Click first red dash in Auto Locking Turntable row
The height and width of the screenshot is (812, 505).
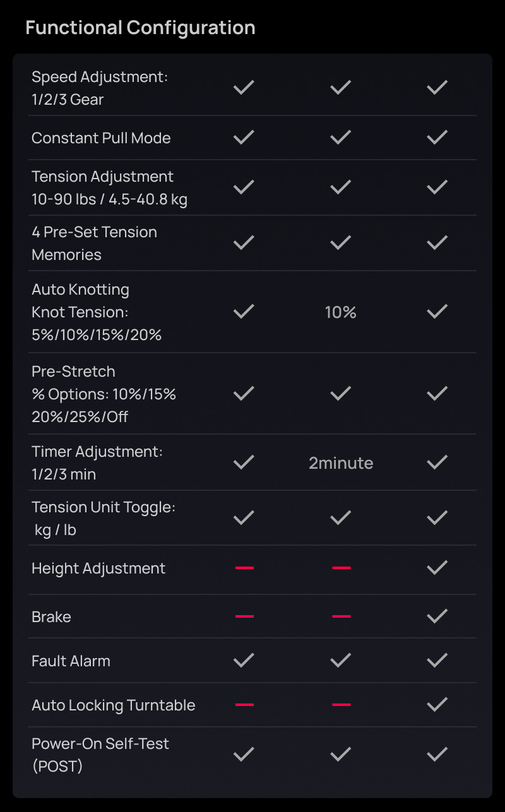(x=244, y=705)
